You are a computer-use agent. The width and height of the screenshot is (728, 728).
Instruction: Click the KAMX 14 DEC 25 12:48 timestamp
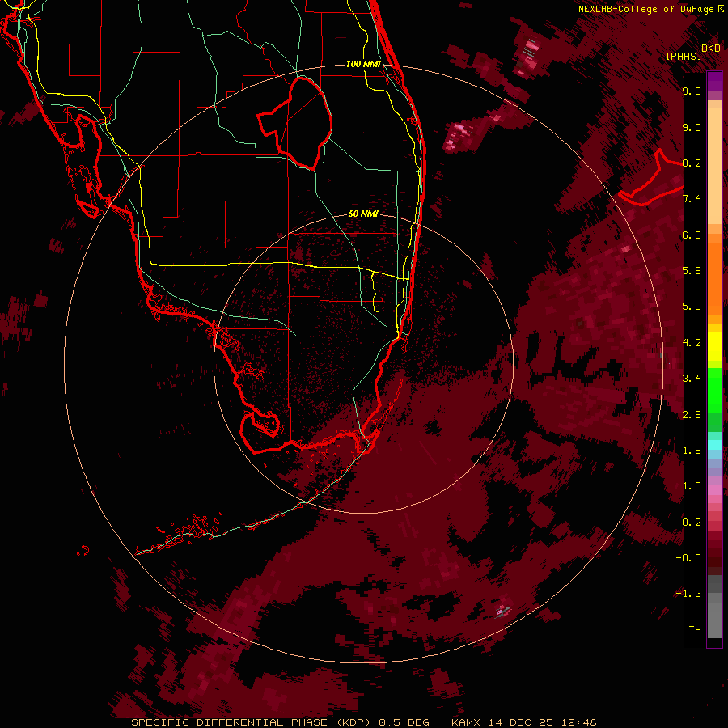point(524,722)
